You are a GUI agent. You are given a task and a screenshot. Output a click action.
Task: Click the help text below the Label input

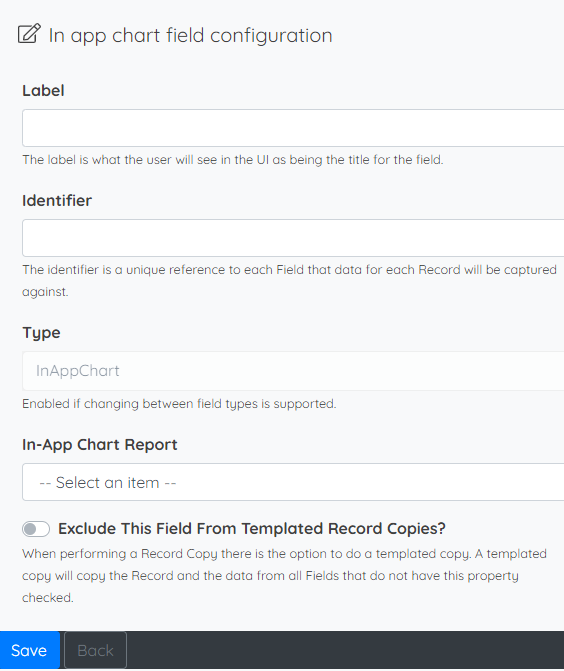(x=233, y=160)
